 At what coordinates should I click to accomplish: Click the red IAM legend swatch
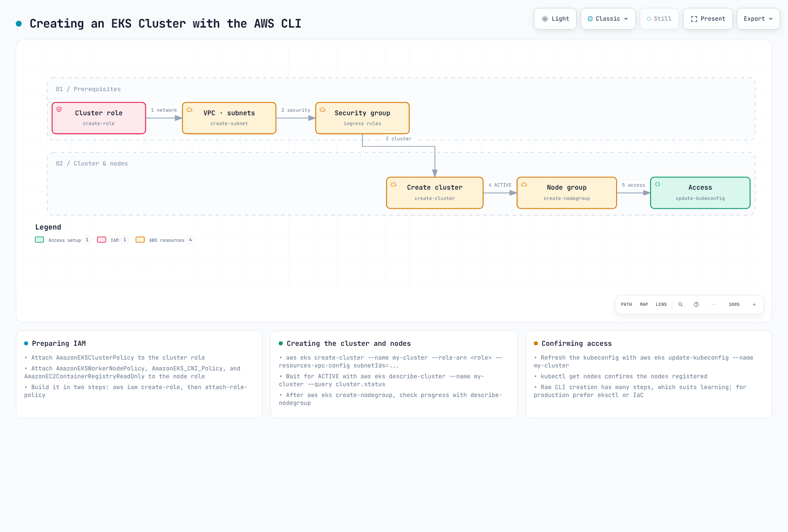[x=102, y=240]
